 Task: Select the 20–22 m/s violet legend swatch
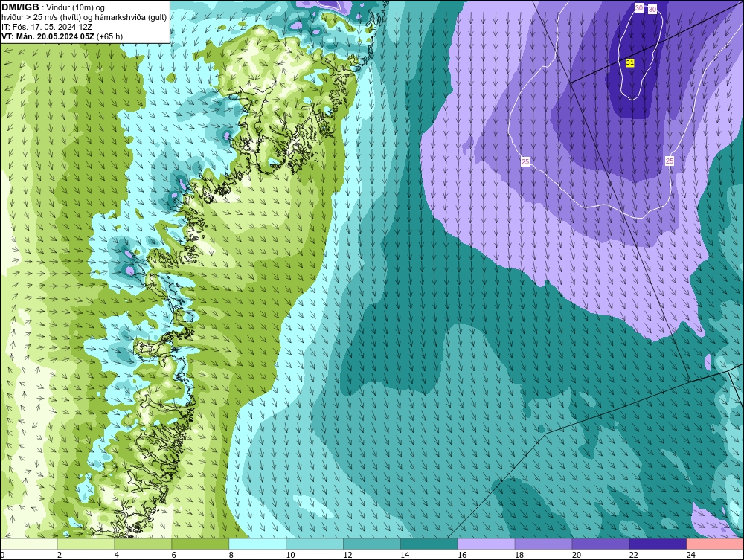[x=600, y=544]
